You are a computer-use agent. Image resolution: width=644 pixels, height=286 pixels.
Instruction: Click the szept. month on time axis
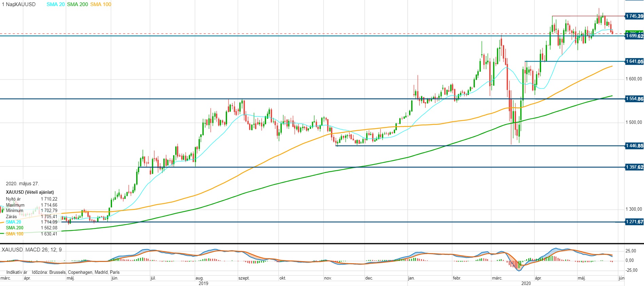[x=244, y=278]
